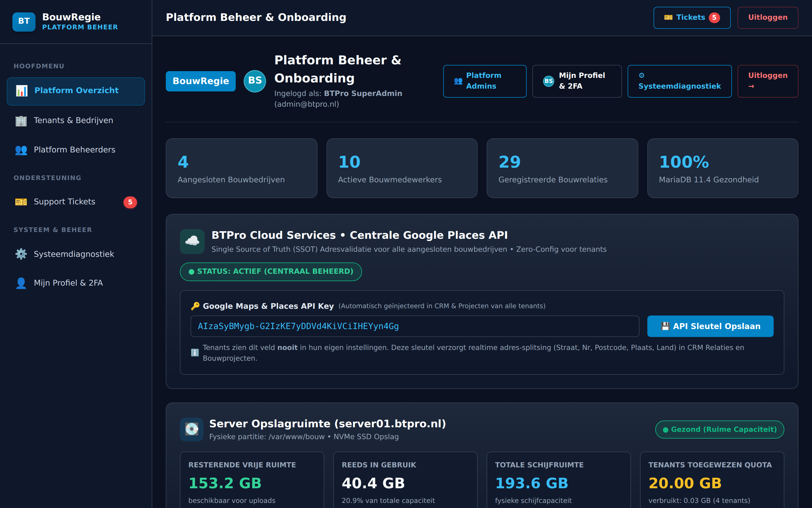Open Mijn Profiel & 2FA header button
Screen dimensions: 812x508
[577, 81]
